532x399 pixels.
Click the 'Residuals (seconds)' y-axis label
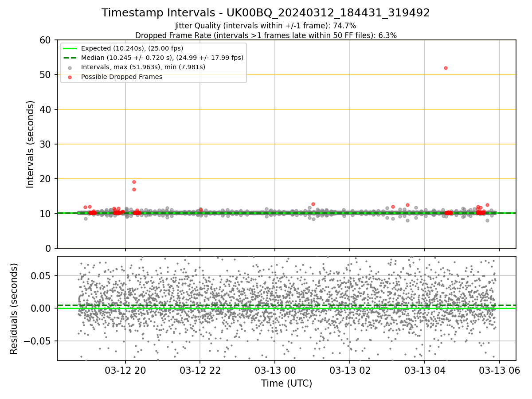click(14, 309)
